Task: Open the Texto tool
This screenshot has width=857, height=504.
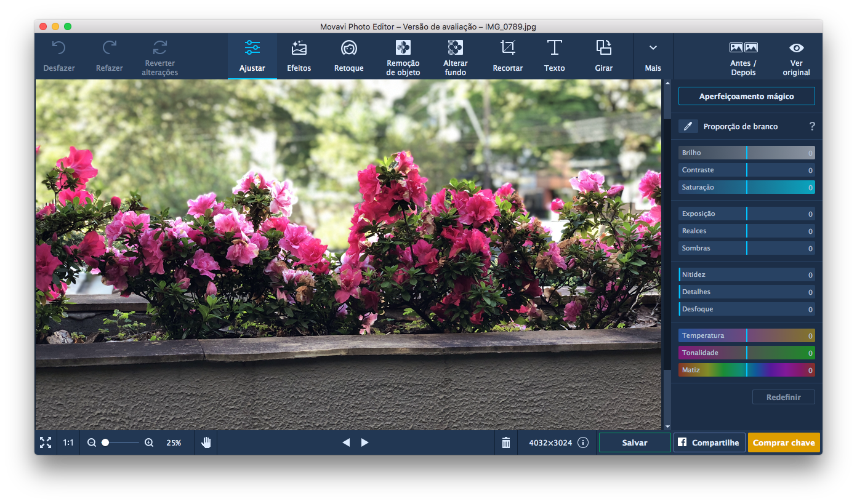Action: coord(555,57)
